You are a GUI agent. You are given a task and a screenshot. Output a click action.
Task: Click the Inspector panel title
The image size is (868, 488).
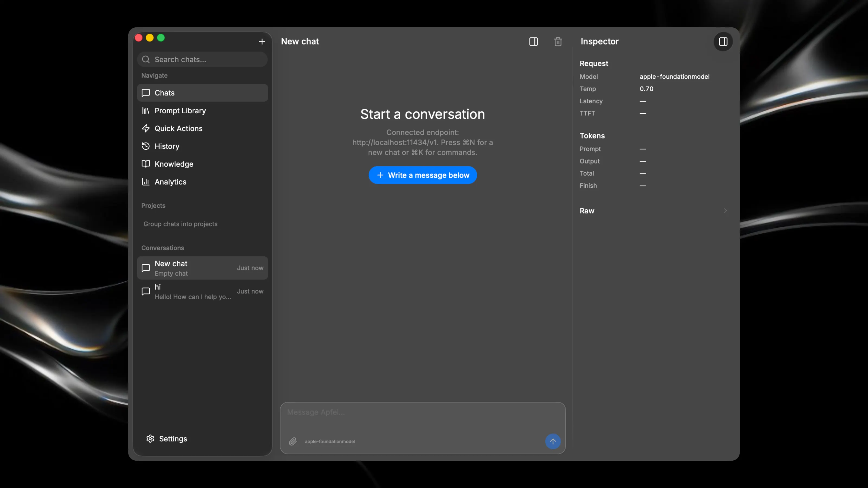pyautogui.click(x=599, y=41)
